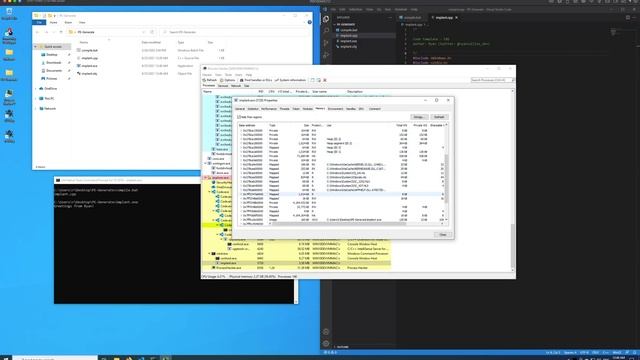The height and width of the screenshot is (360, 640).
Task: Collapse the cmd.exe node in Process Hacker tree
Action: coord(209,254)
